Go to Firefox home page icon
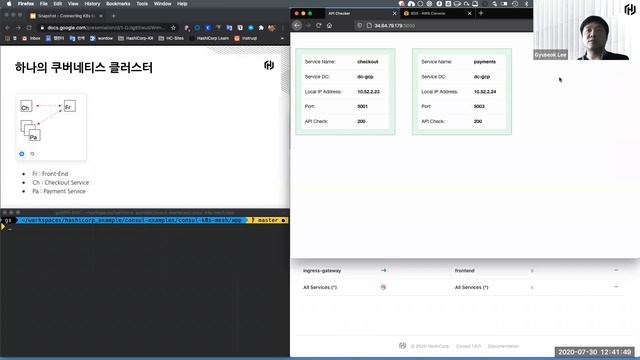The width and height of the screenshot is (640, 360). [x=329, y=25]
